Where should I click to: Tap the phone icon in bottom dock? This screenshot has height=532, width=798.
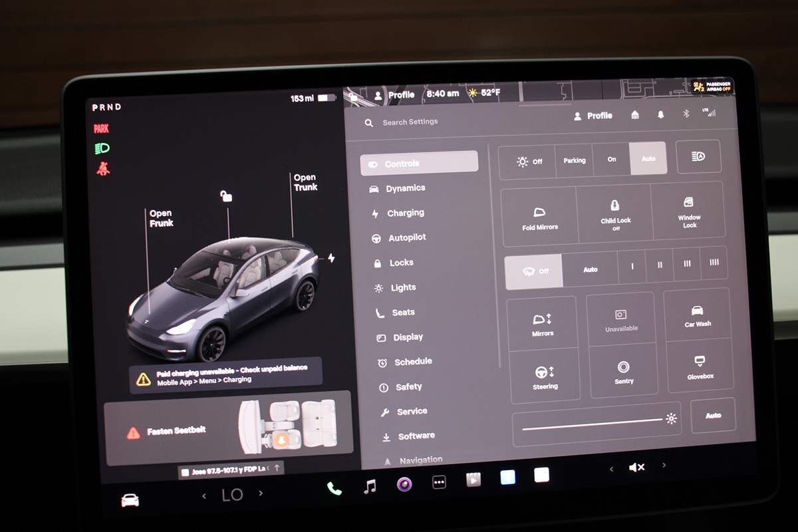pos(334,489)
